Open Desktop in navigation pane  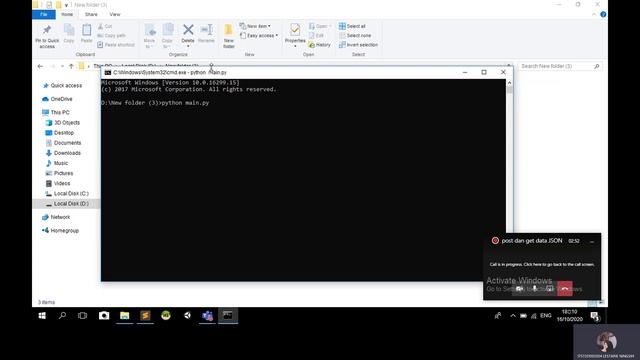tap(60, 133)
